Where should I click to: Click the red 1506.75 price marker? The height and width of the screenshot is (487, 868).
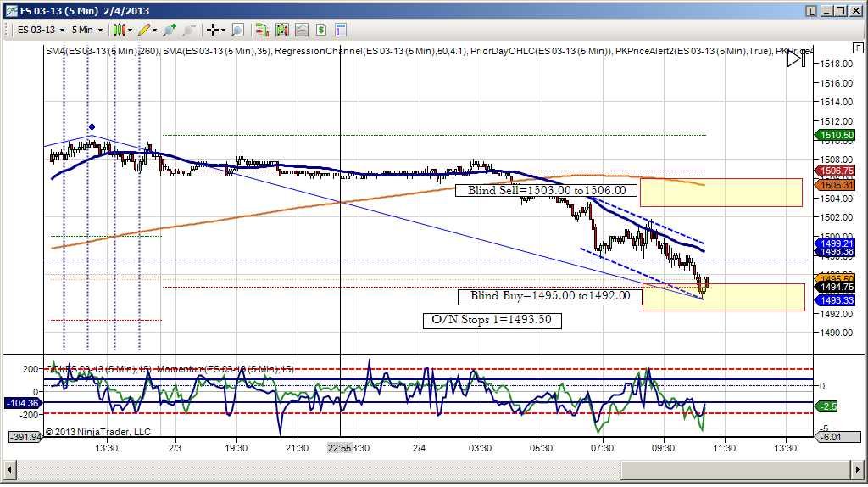(x=835, y=171)
